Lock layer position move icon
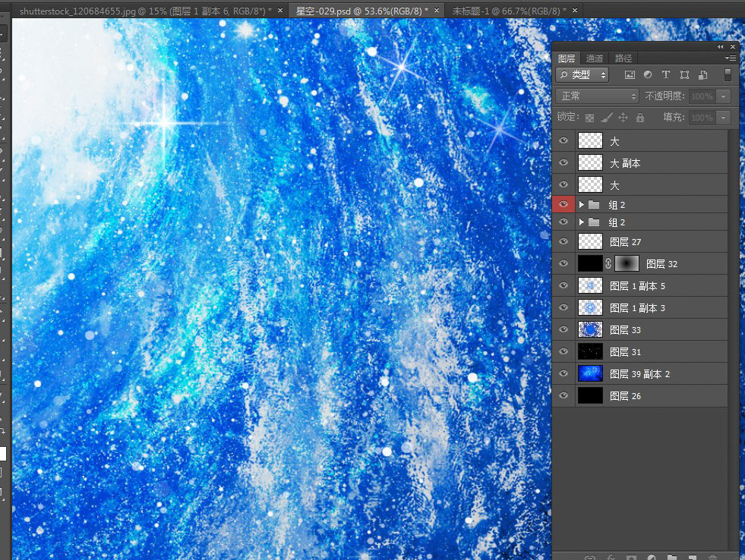 (x=623, y=117)
